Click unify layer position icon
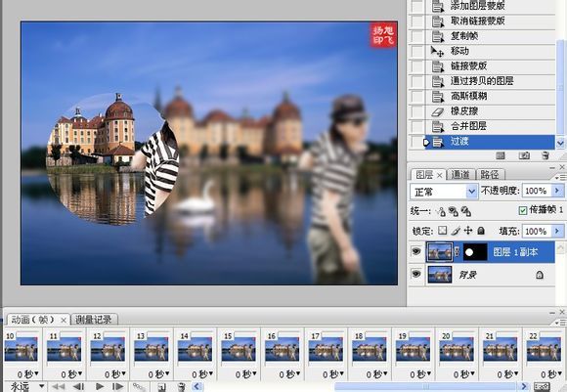 (x=441, y=211)
